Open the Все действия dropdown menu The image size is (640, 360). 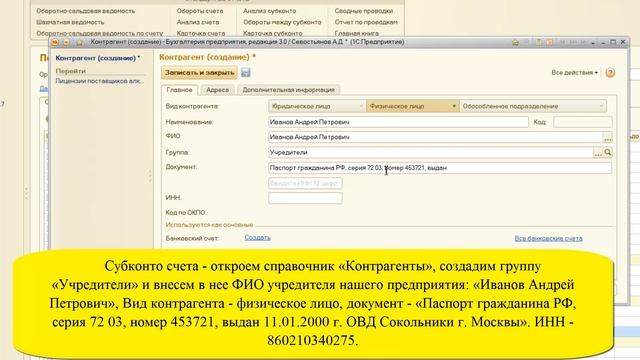[x=575, y=73]
